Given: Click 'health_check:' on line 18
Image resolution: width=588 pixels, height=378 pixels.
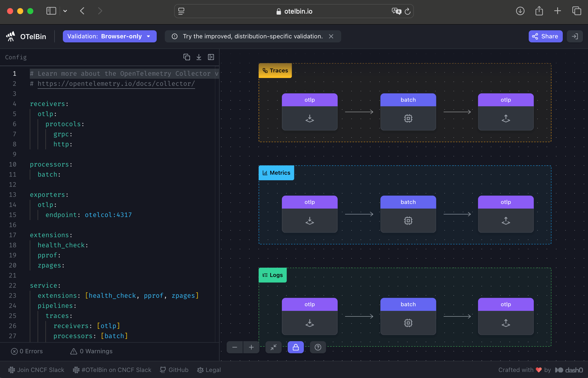Looking at the screenshot, I should (63, 245).
